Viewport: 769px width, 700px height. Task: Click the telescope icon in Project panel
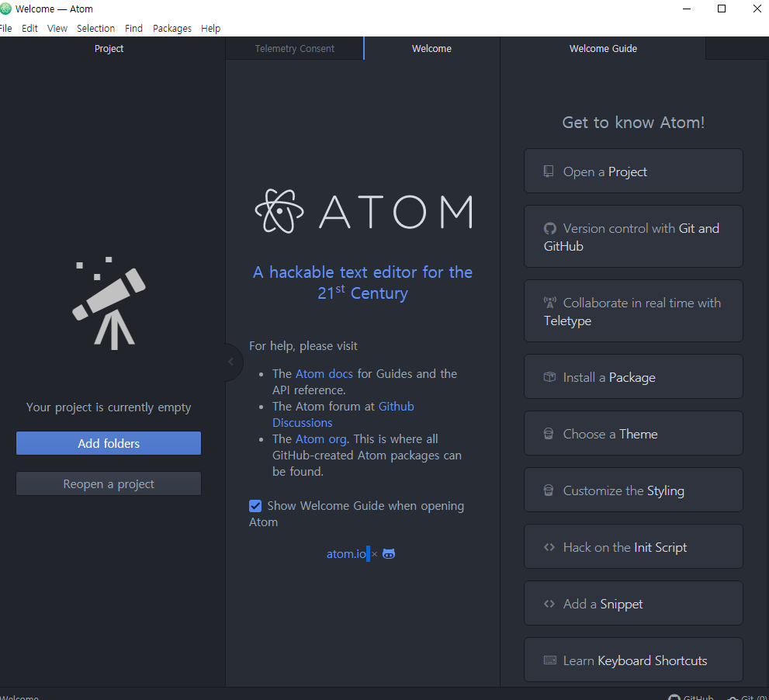(109, 303)
